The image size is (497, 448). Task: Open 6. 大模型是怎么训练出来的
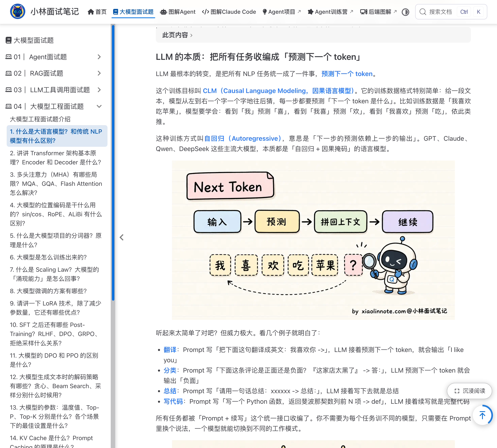pos(48,257)
